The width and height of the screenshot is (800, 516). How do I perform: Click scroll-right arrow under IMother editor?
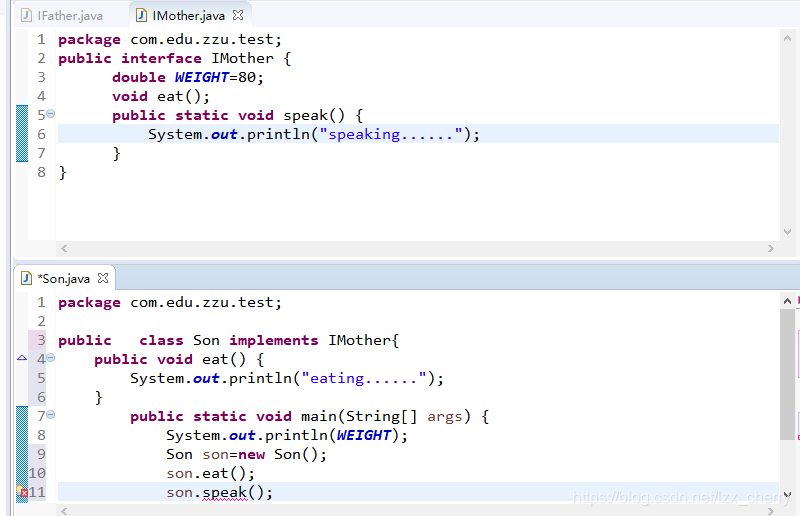[771, 249]
